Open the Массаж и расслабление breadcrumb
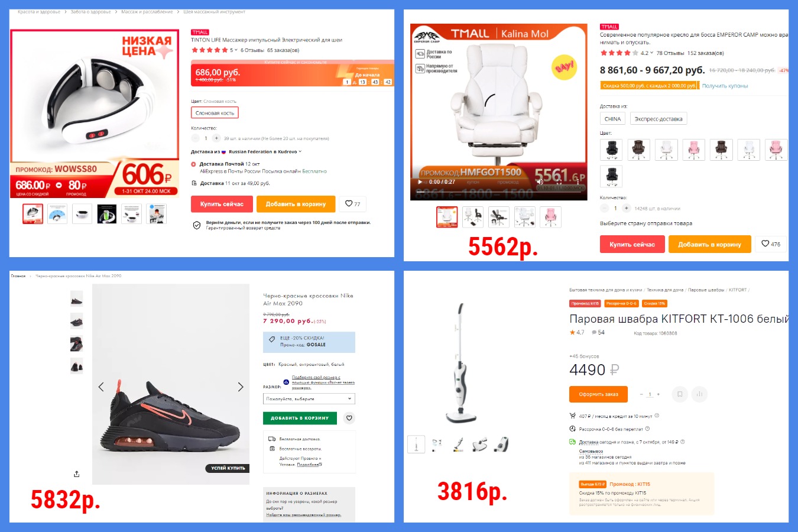Viewport: 798px width, 532px height. coord(147,12)
